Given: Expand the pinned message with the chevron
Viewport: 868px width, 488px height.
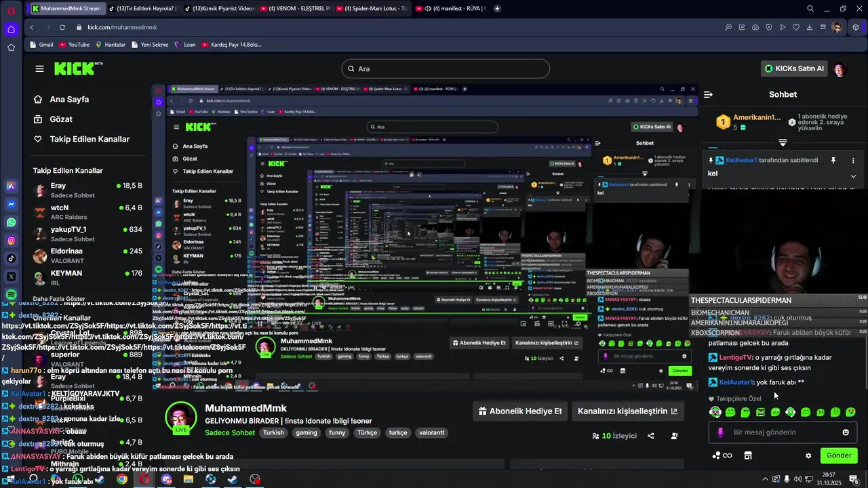Looking at the screenshot, I should click(x=853, y=176).
